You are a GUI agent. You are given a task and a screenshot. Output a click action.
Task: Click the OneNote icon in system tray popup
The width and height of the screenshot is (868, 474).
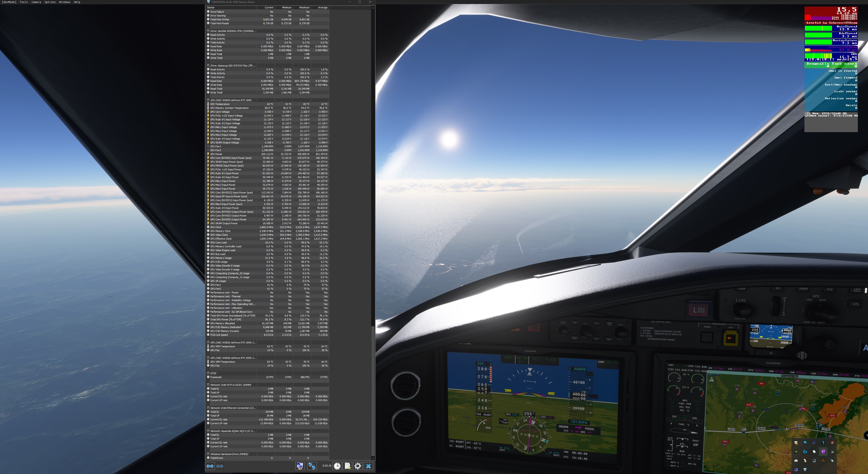[823, 452]
